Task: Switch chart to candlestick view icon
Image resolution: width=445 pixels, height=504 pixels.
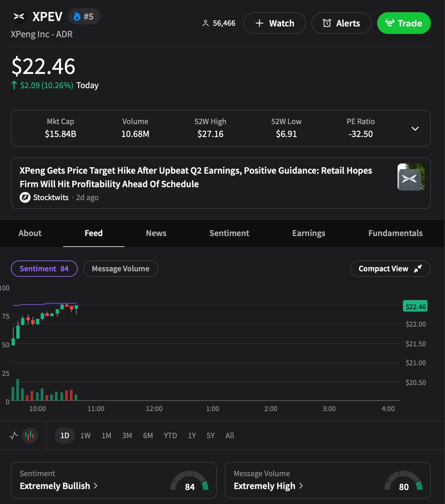Action: coord(29,435)
